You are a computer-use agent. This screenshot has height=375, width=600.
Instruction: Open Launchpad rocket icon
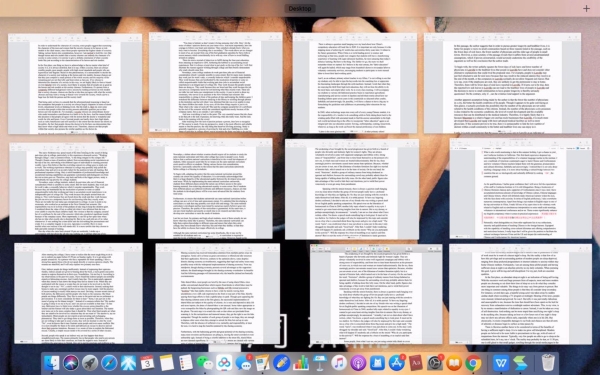coord(90,362)
